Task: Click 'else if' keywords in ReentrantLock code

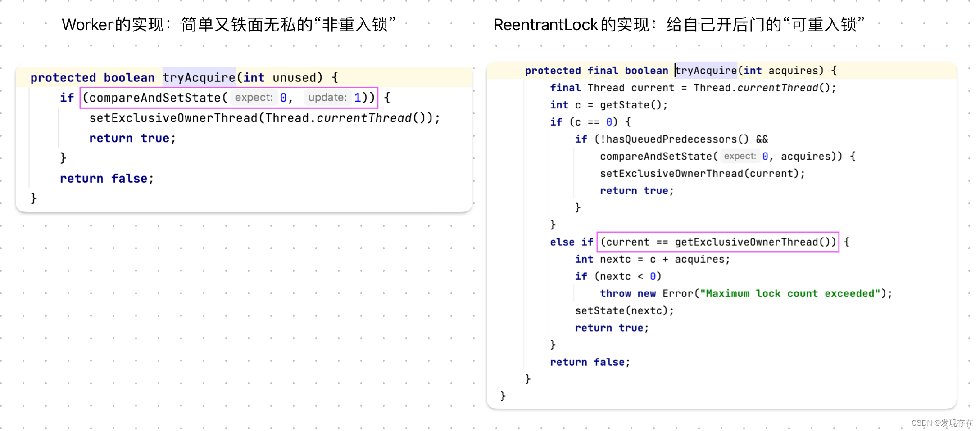Action: 572,242
